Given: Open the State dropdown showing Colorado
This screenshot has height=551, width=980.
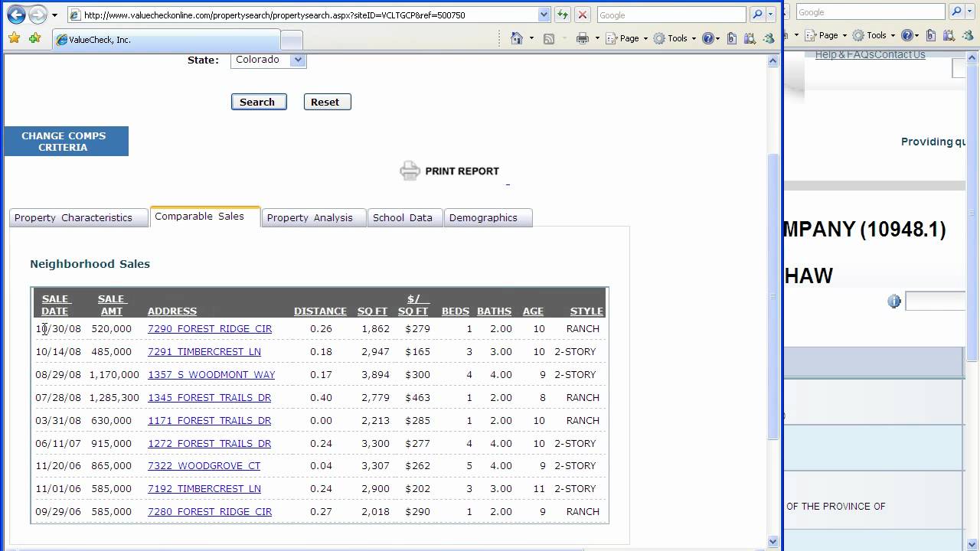Looking at the screenshot, I should (269, 60).
